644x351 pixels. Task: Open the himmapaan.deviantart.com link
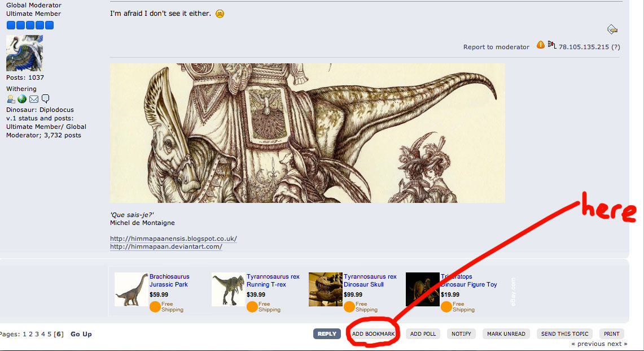pyautogui.click(x=166, y=246)
